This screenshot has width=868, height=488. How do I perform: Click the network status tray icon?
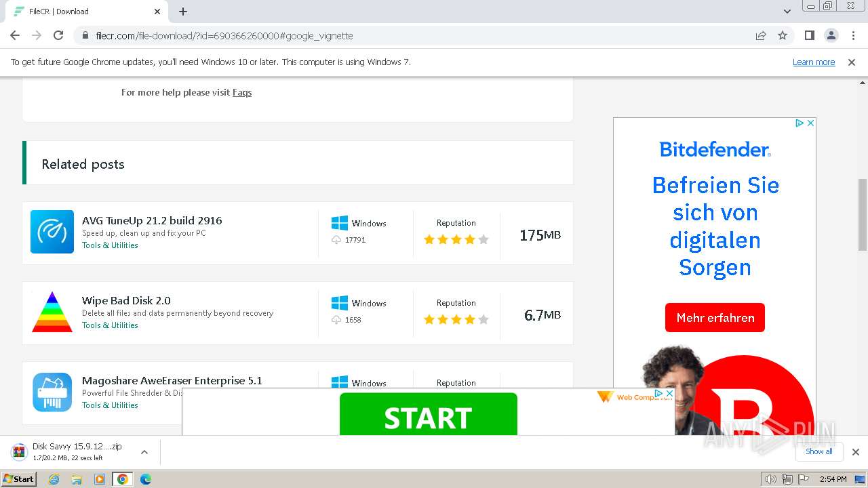(787, 479)
